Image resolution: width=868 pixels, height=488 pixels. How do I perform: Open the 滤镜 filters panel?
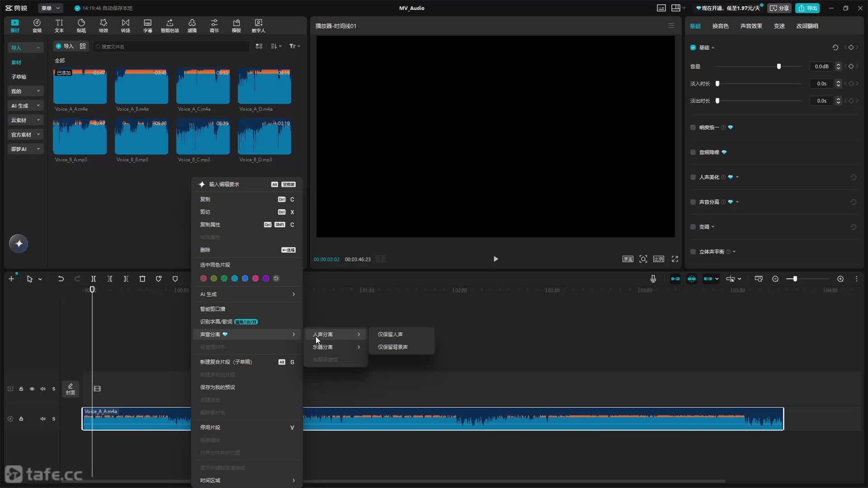pos(192,26)
